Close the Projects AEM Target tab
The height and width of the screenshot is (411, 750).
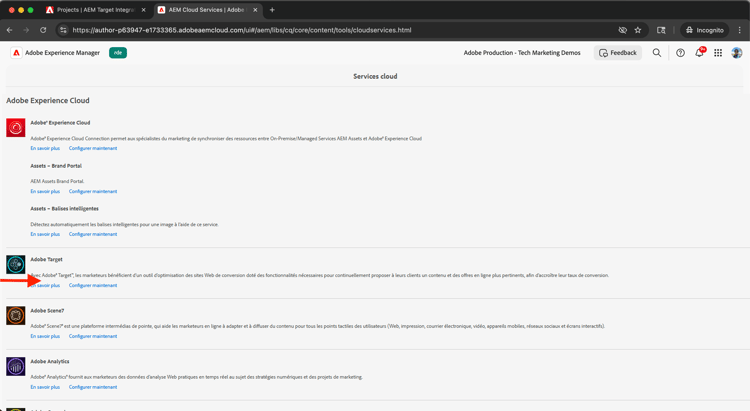click(x=143, y=10)
